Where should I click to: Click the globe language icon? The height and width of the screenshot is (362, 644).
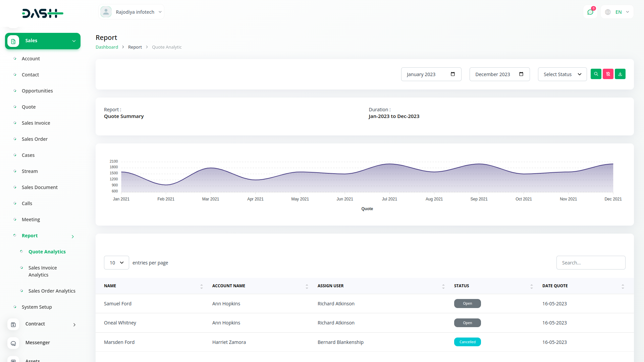pyautogui.click(x=608, y=12)
